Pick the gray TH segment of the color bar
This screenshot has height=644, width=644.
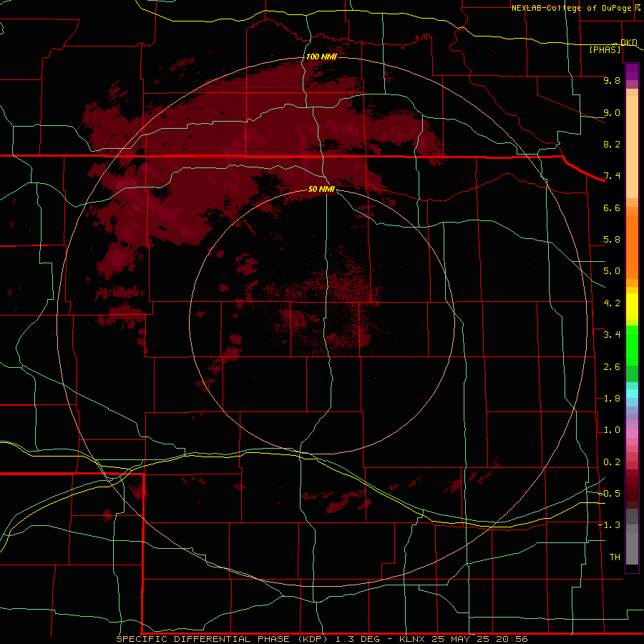point(632,548)
